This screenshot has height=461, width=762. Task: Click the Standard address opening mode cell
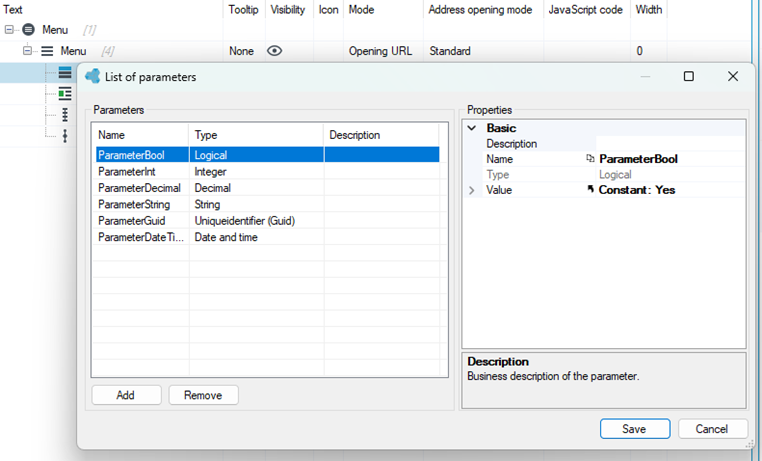(483, 51)
